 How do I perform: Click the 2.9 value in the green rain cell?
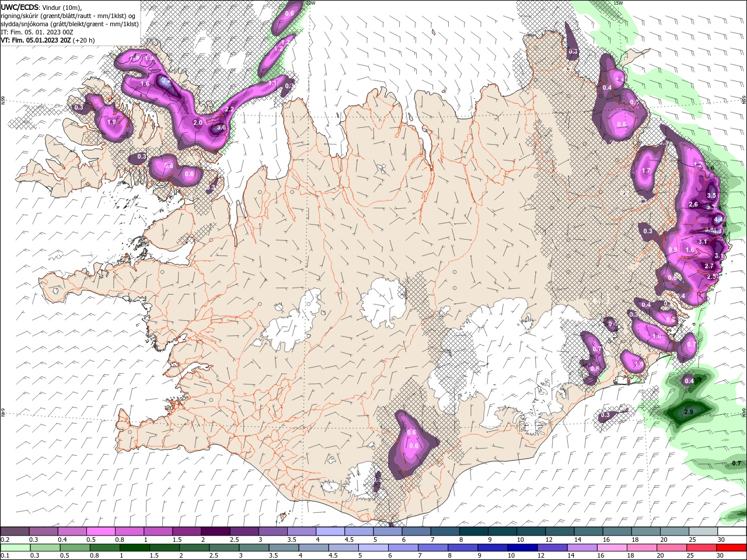pyautogui.click(x=688, y=412)
